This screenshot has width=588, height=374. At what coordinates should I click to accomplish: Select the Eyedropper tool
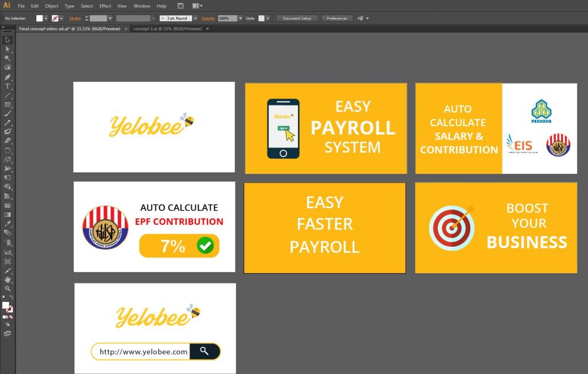coord(7,224)
